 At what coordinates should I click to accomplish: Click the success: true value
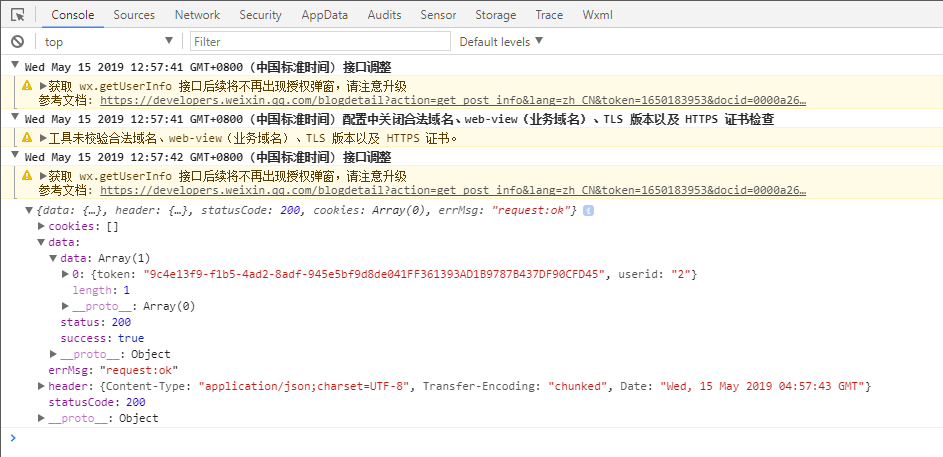click(x=131, y=339)
